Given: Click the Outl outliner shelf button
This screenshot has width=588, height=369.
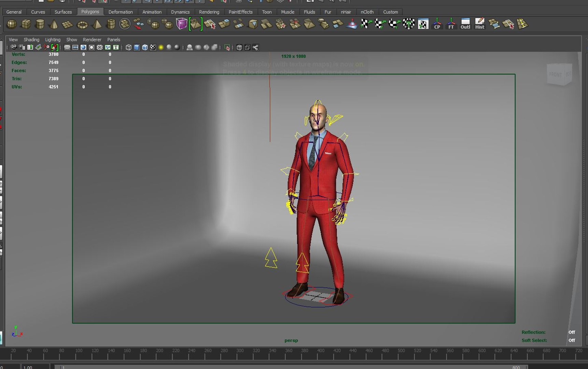Looking at the screenshot, I should point(465,24).
